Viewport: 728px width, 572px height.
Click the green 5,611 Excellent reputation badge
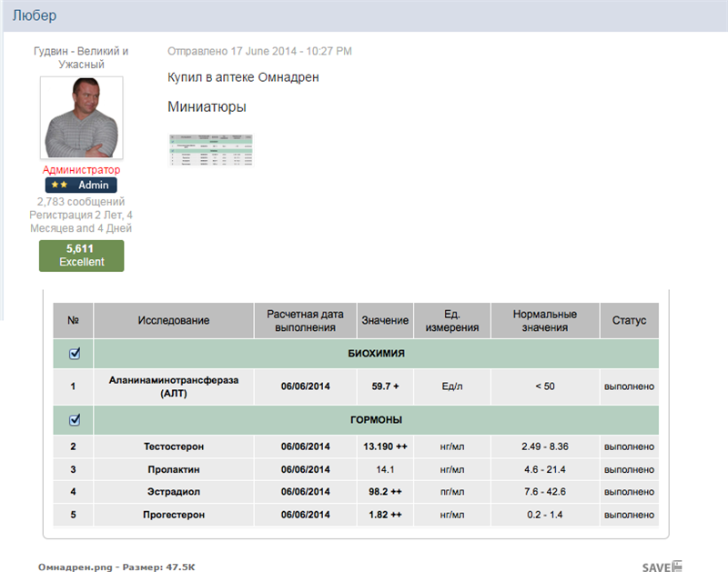point(81,256)
